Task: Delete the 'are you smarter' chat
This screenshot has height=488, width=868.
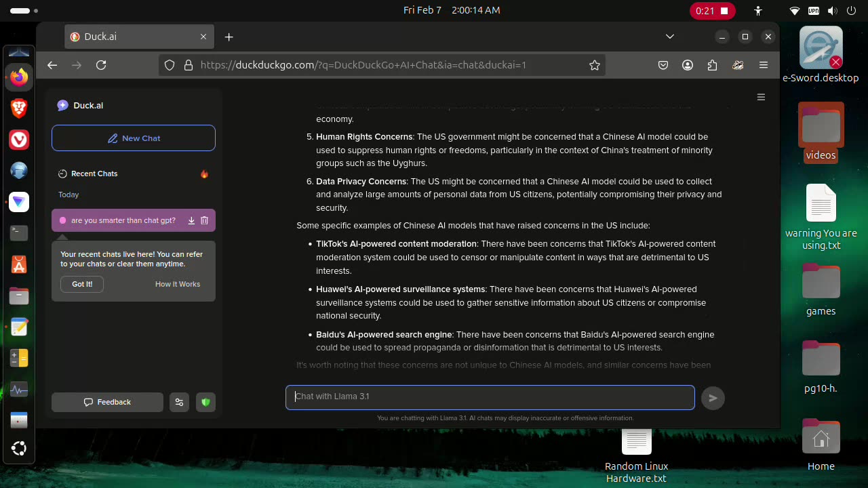Action: click(x=204, y=220)
